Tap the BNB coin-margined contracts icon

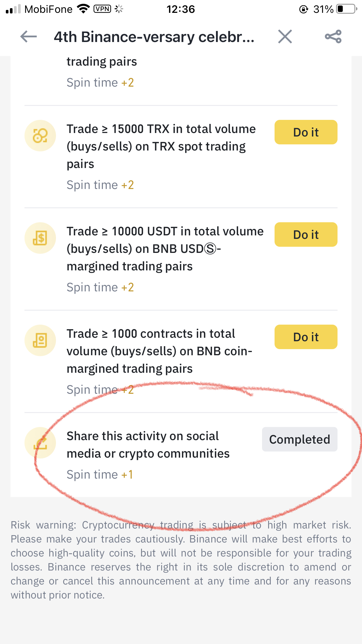(x=40, y=340)
